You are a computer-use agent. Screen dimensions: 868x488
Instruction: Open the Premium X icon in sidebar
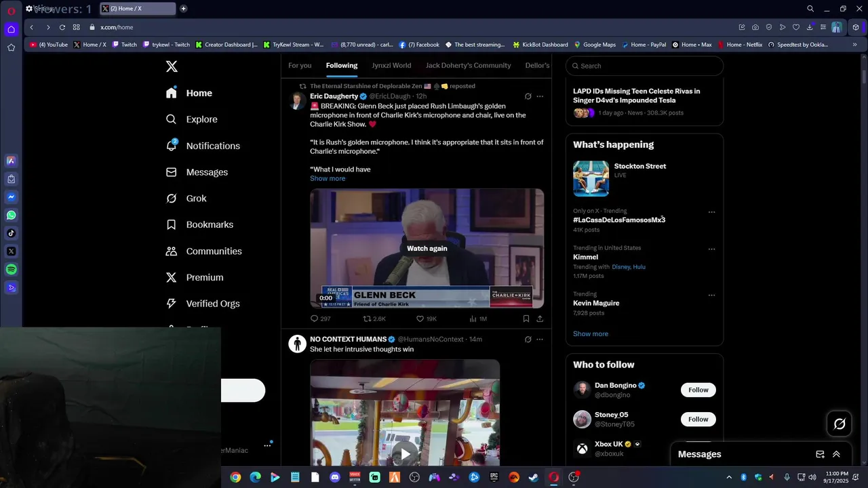pyautogui.click(x=172, y=277)
